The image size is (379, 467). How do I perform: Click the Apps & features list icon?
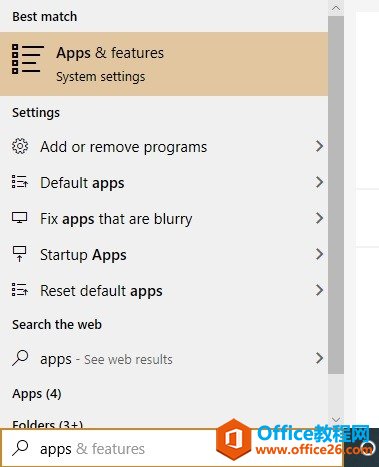tap(28, 59)
